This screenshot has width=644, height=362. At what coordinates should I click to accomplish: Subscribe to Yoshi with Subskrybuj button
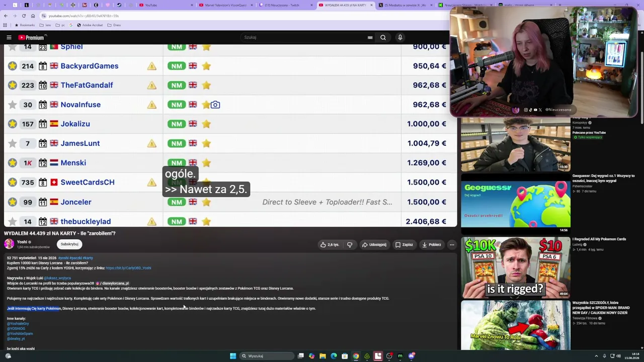[69, 244]
